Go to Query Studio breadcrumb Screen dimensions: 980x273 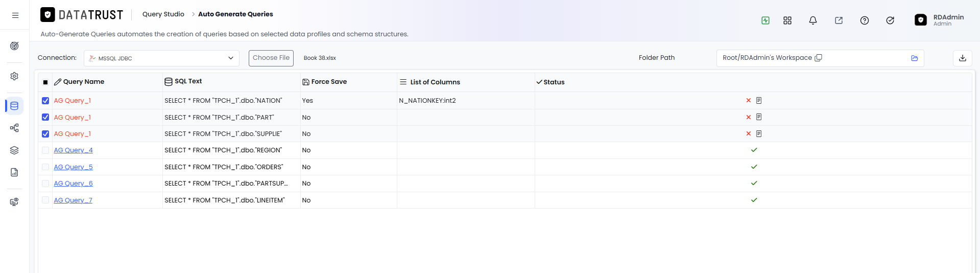(163, 14)
